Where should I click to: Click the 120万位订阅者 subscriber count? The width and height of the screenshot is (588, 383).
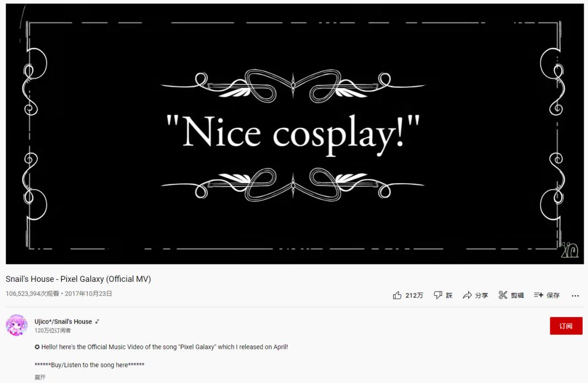[x=52, y=331]
